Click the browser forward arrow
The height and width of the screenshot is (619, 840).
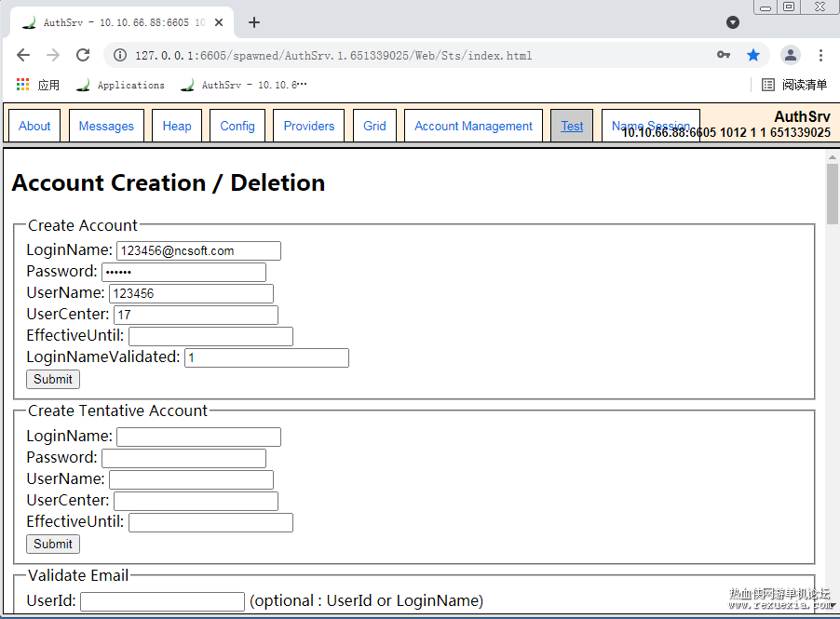pyautogui.click(x=53, y=55)
